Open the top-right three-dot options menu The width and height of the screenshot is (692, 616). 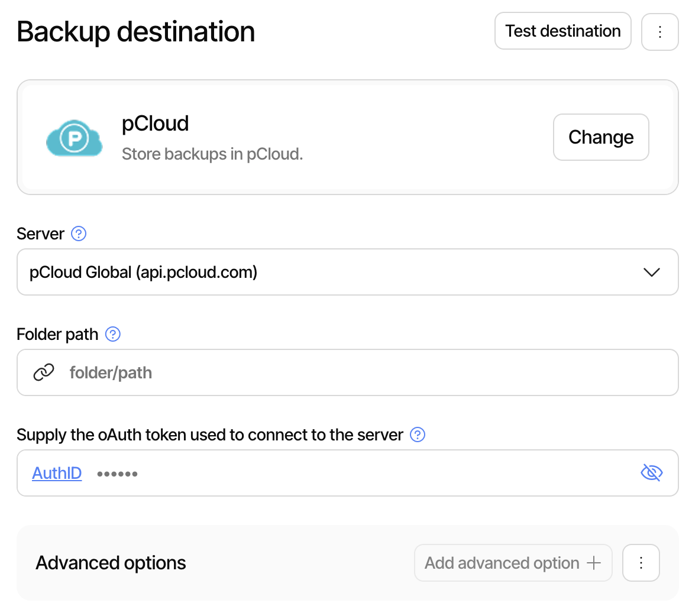pyautogui.click(x=660, y=31)
